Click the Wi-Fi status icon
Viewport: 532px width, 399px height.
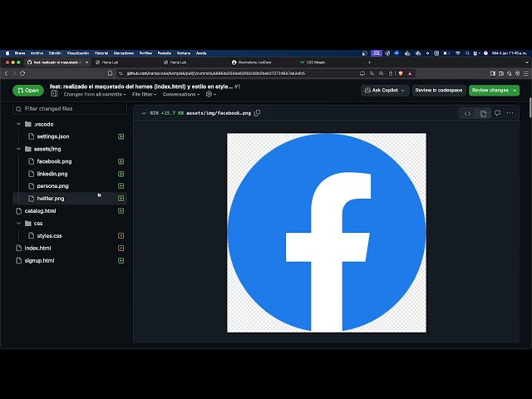458,53
